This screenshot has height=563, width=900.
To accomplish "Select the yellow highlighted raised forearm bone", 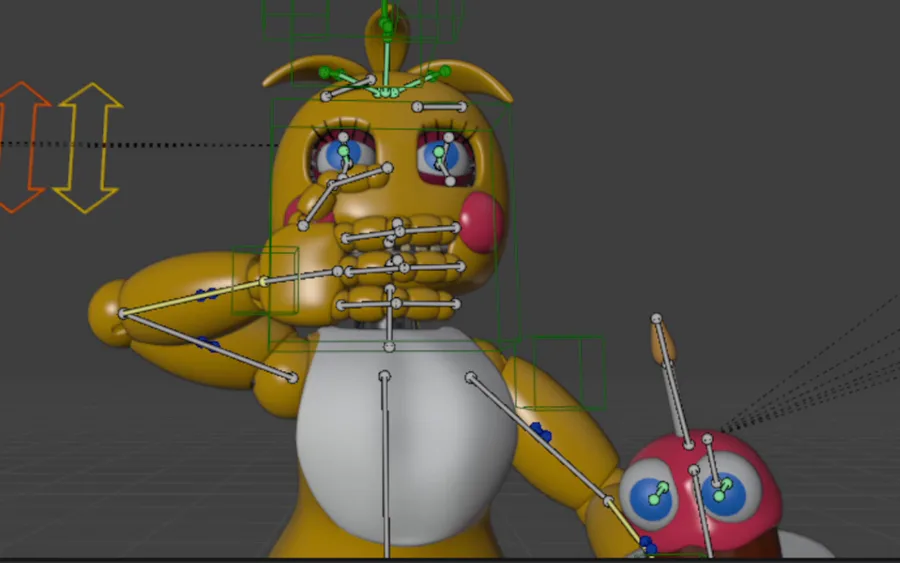I will coord(193,297).
